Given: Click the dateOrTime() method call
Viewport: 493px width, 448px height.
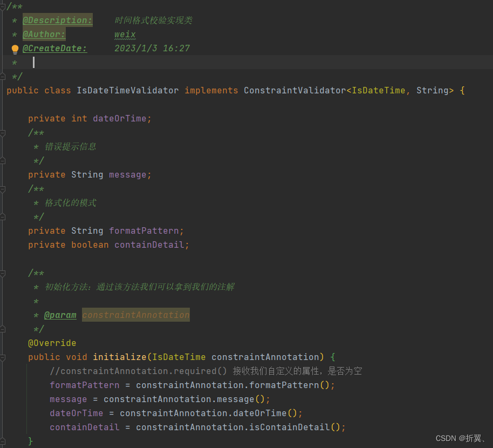Looking at the screenshot, I should pyautogui.click(x=265, y=413).
